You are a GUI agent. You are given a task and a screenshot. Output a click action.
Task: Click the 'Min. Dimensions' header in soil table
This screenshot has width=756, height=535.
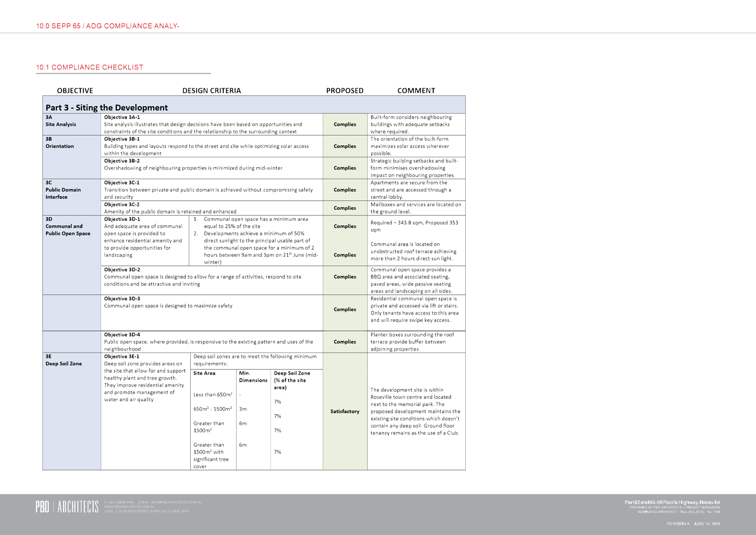[253, 377]
